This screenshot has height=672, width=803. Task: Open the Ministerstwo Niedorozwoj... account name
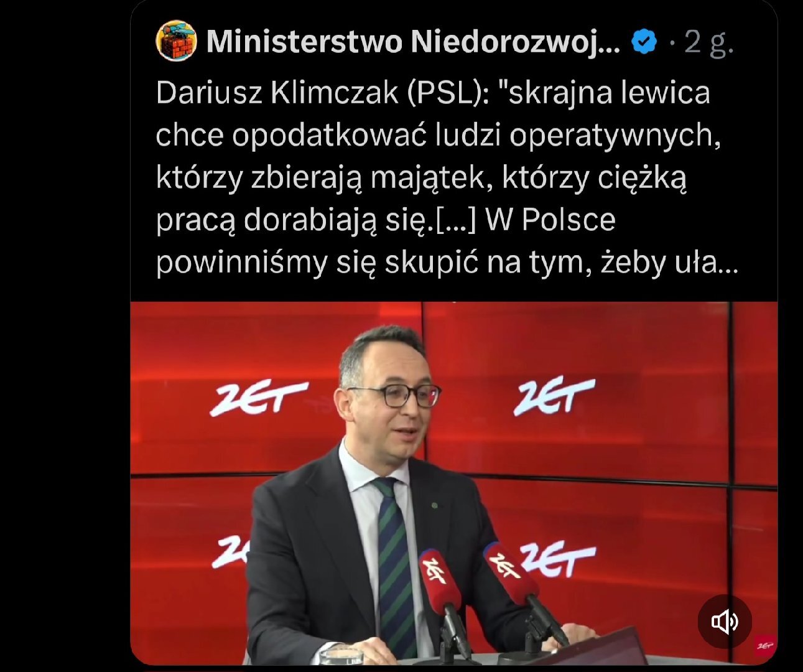(x=413, y=42)
